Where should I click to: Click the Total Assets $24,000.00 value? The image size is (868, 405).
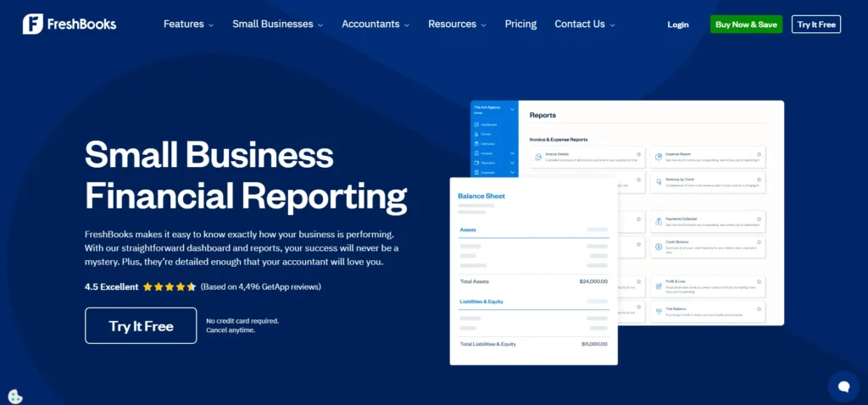pyautogui.click(x=593, y=281)
